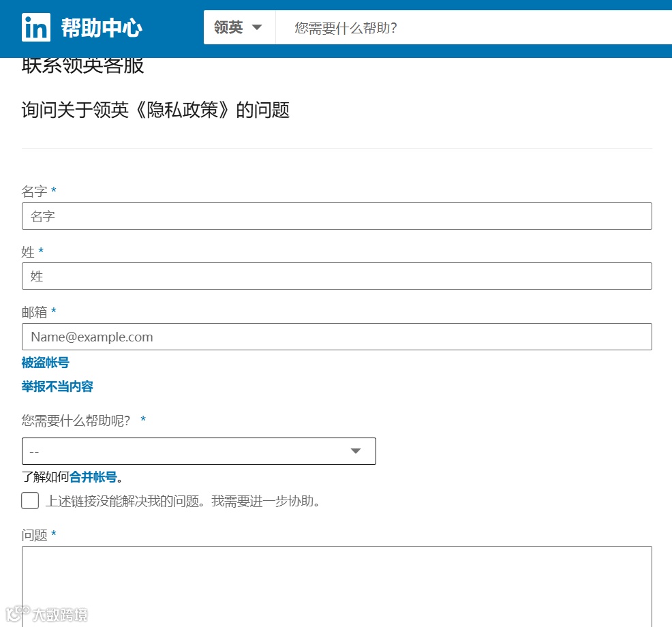Click the 问题 field label

click(34, 535)
